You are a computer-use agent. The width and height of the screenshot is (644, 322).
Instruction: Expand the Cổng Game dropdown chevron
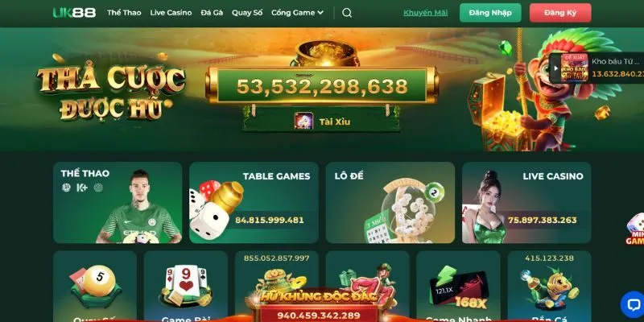[x=320, y=13]
